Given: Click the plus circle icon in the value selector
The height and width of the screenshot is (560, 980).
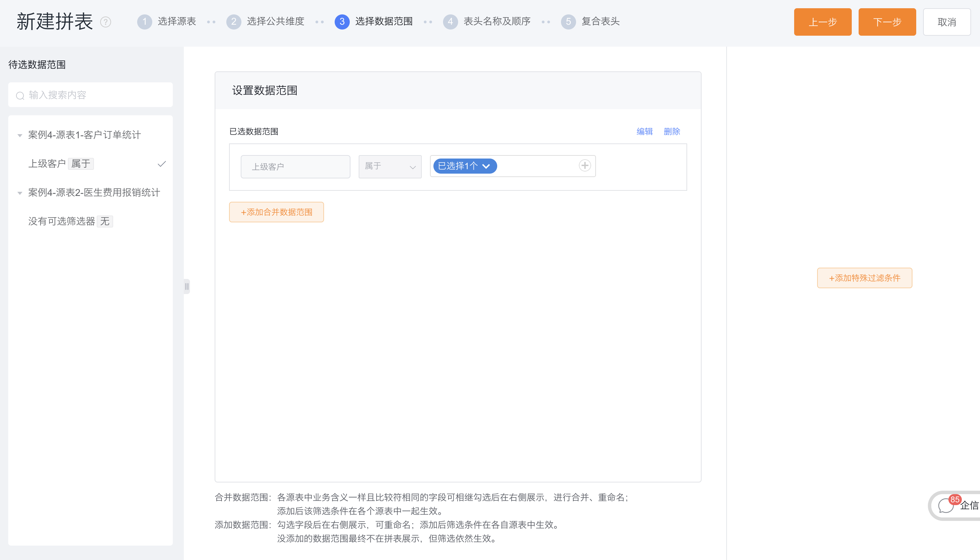Looking at the screenshot, I should point(585,166).
